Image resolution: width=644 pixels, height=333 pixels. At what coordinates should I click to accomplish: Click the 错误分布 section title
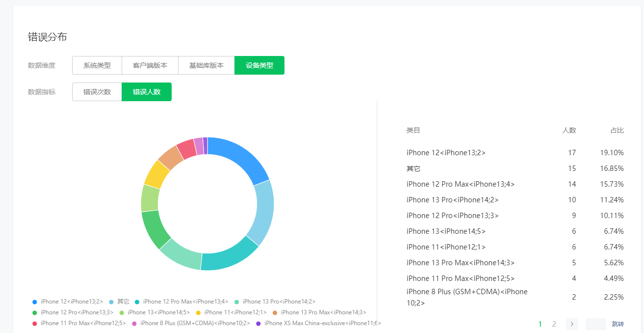pyautogui.click(x=47, y=37)
